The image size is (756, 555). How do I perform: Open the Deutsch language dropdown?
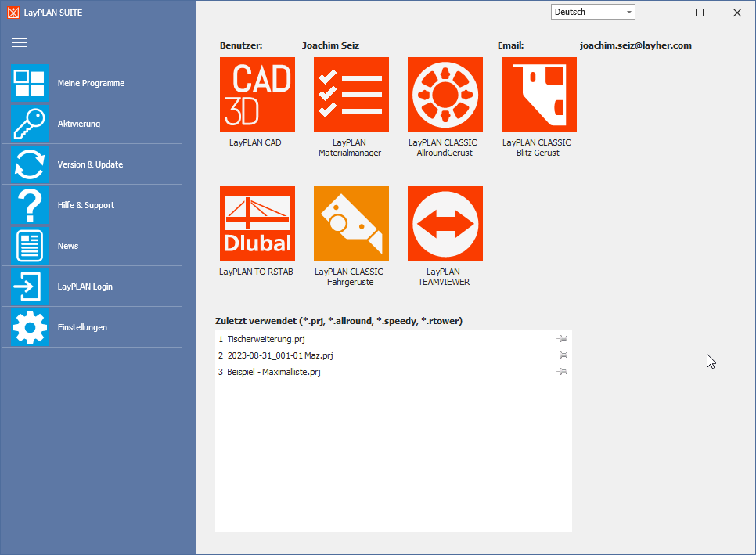point(593,12)
